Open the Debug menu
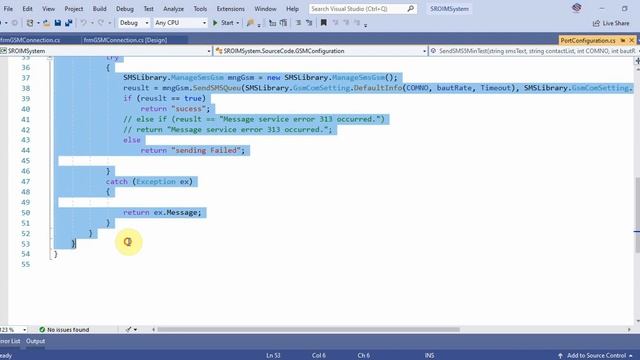The image size is (640, 360). 124,9
